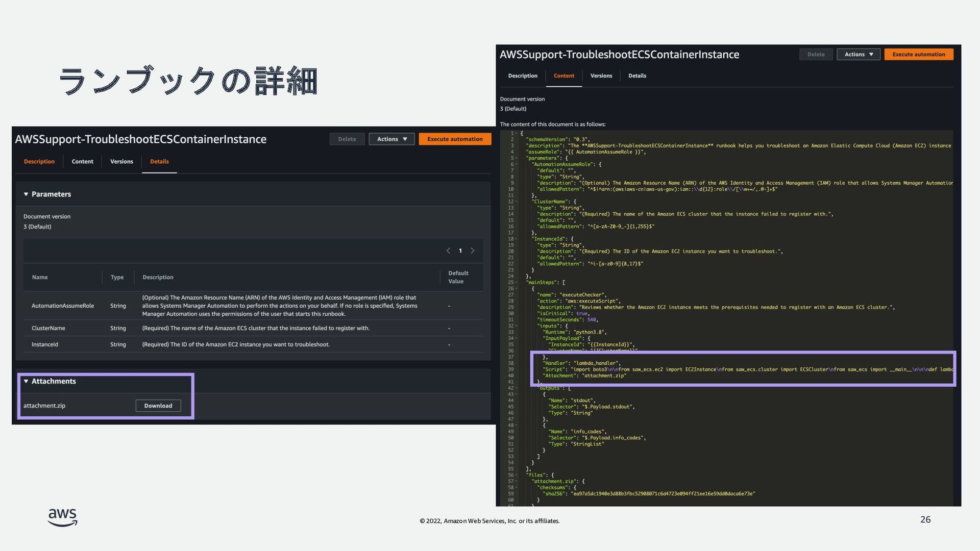Click Delete button in left runbook panel
Image resolution: width=980 pixels, height=551 pixels.
pyautogui.click(x=347, y=139)
